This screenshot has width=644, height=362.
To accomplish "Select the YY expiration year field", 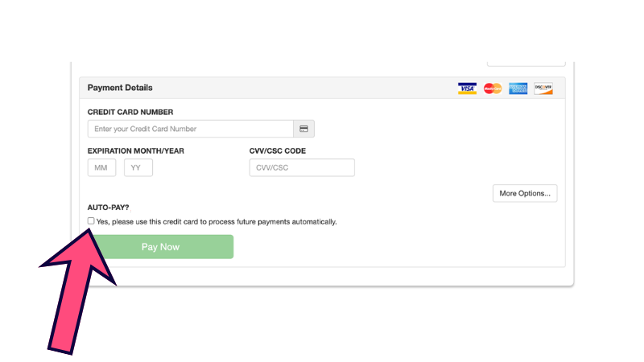I will click(x=138, y=167).
